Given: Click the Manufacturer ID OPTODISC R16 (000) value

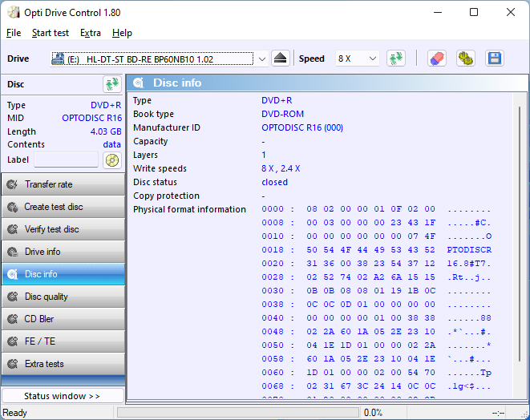Looking at the screenshot, I should [x=302, y=127].
